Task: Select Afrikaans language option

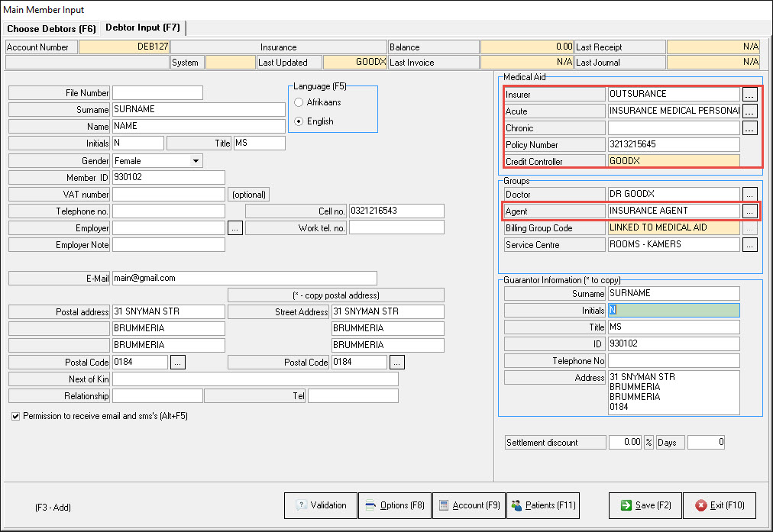Action: click(299, 102)
